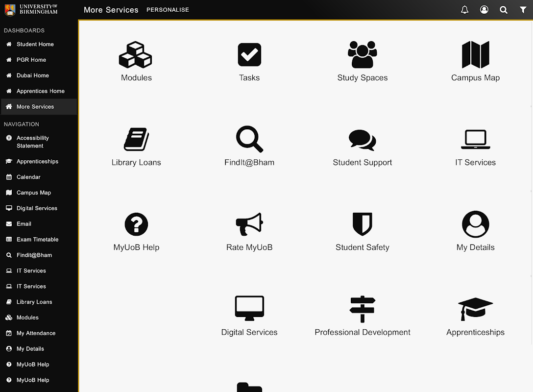Click the search magnifier in the header
The image size is (533, 392).
[x=504, y=10]
